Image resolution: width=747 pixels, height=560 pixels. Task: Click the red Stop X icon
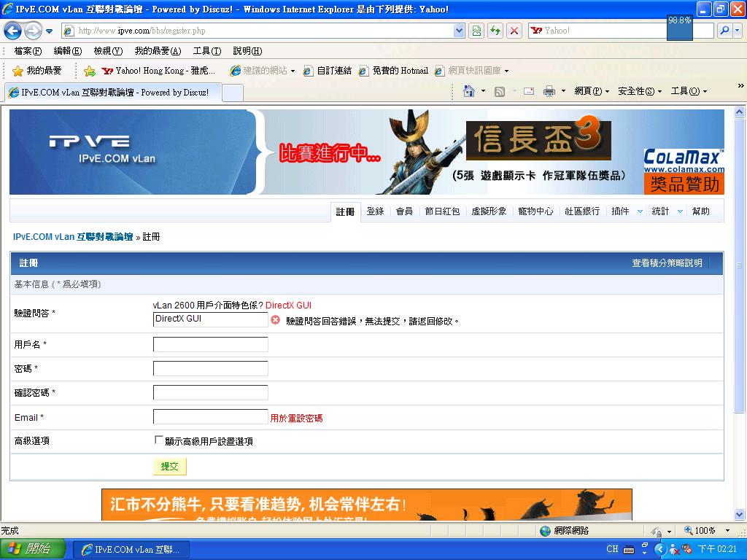click(x=514, y=31)
